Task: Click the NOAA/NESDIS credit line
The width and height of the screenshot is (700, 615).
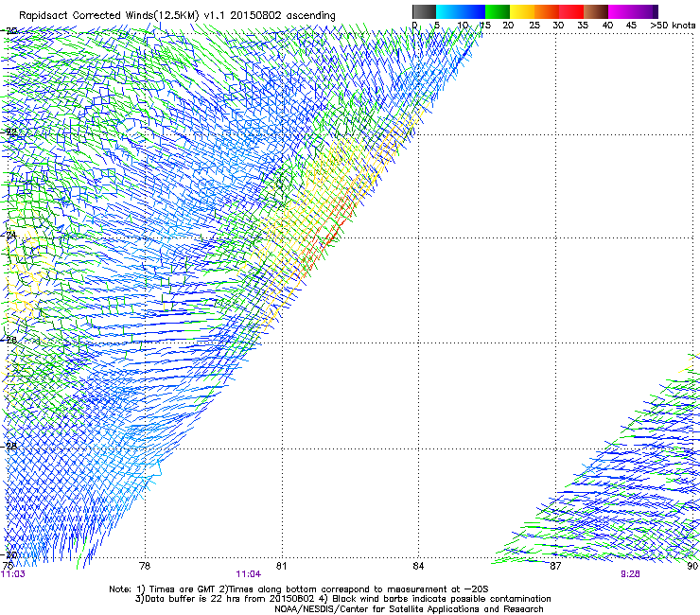Action: pyautogui.click(x=409, y=609)
